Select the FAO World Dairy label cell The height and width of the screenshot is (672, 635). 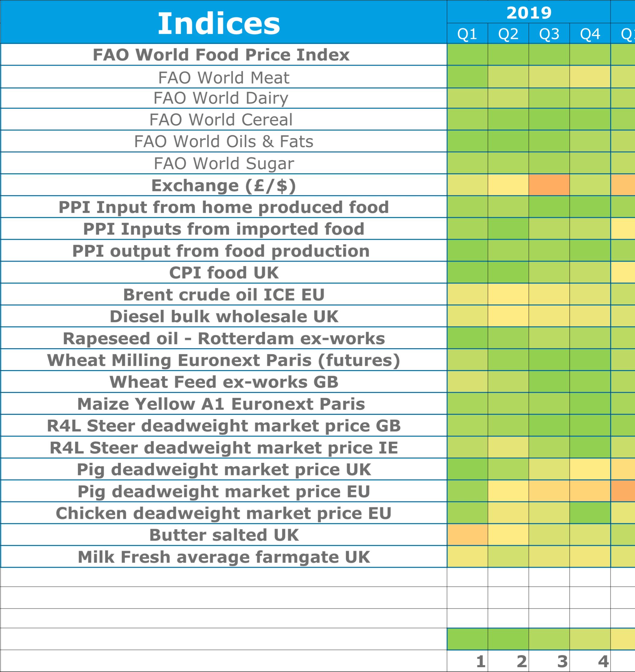[x=223, y=98]
